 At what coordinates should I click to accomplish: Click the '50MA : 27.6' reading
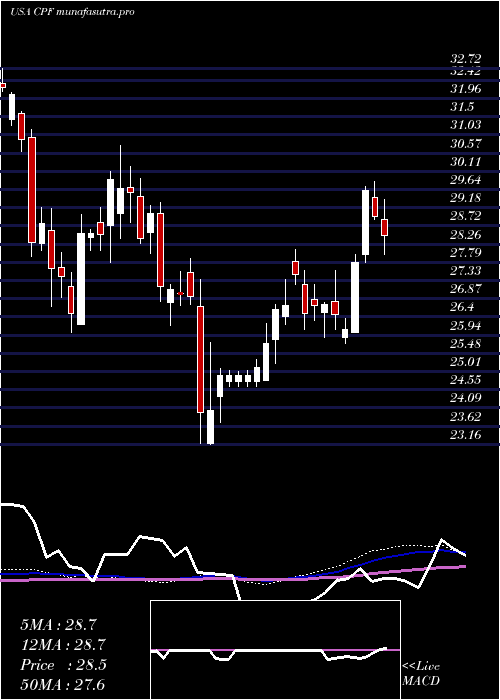[x=62, y=684]
